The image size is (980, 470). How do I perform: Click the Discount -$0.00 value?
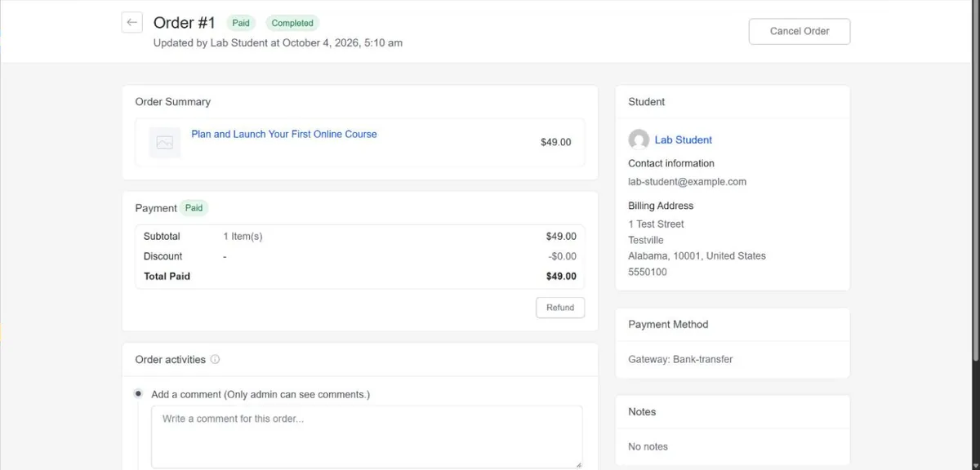563,256
